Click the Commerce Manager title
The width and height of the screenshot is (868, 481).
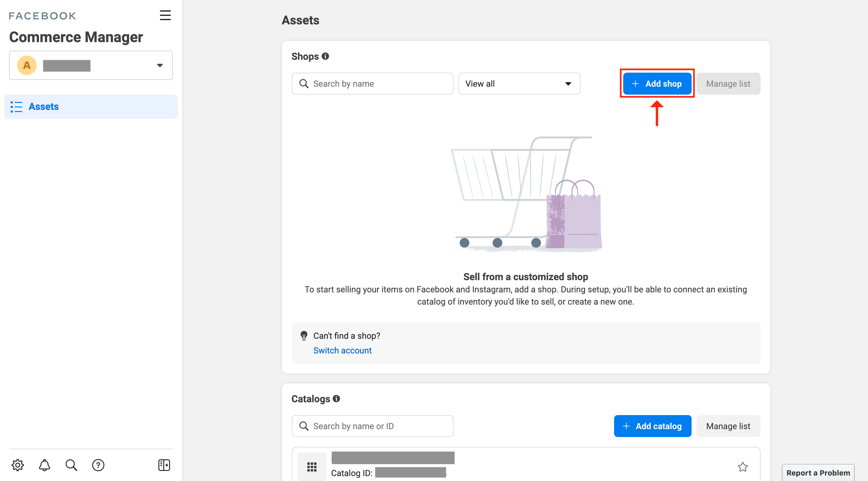[76, 37]
